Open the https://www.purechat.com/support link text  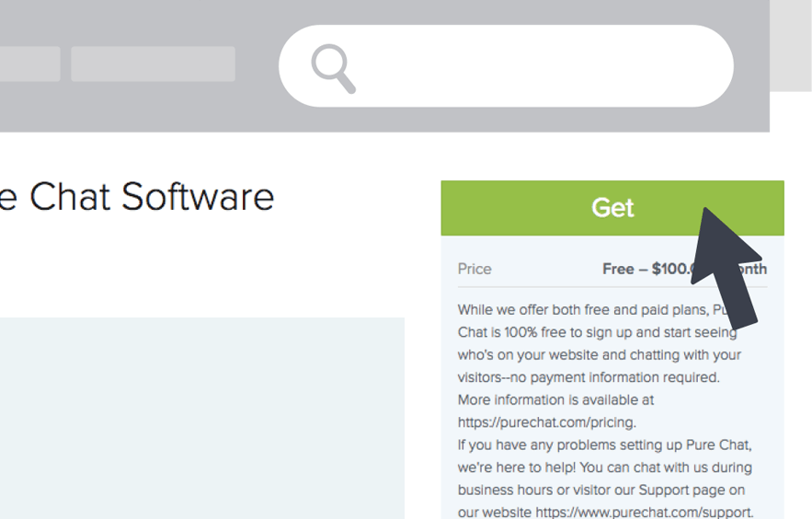pos(643,513)
